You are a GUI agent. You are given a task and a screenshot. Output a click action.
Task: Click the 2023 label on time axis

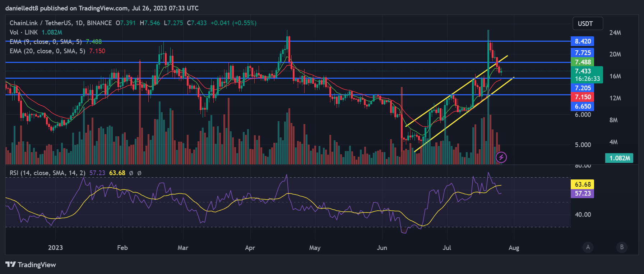(55, 248)
